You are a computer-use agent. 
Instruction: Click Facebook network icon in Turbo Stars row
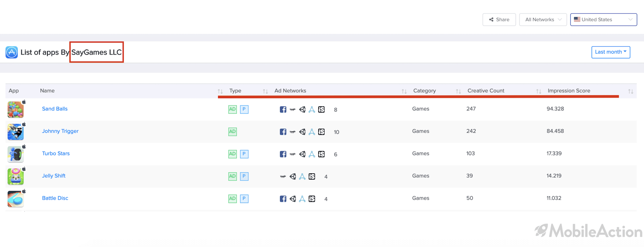[x=283, y=154]
